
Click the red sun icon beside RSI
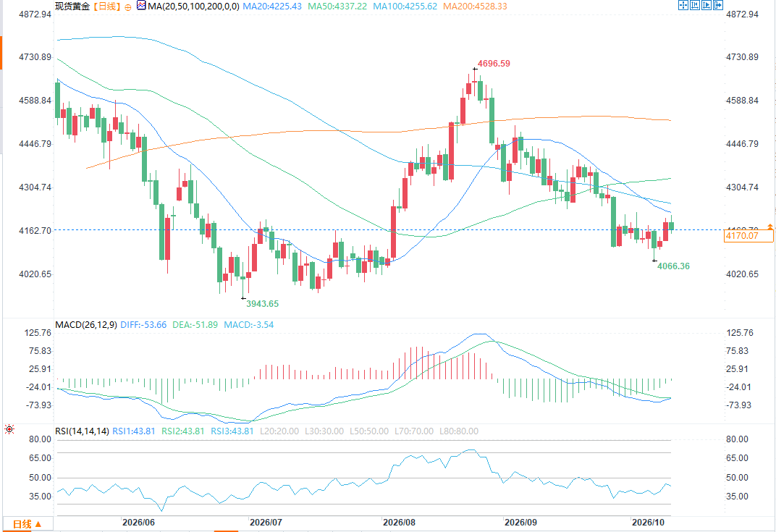point(9,429)
